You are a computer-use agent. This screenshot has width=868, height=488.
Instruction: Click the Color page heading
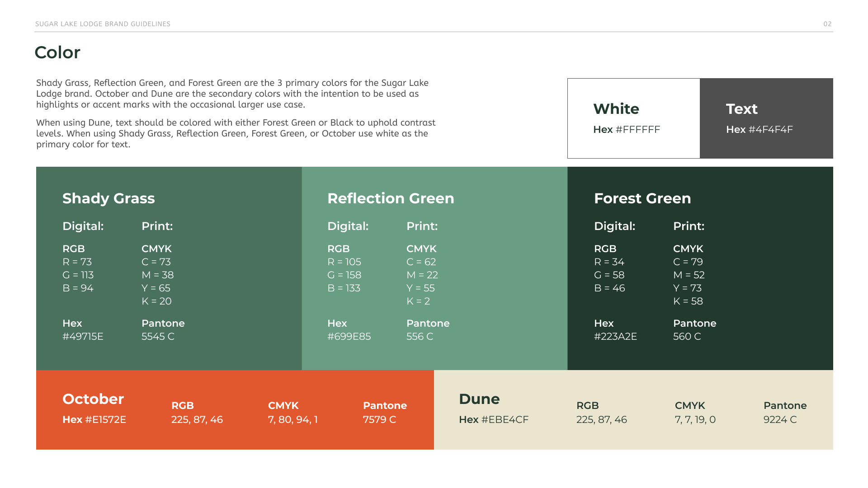coord(57,52)
